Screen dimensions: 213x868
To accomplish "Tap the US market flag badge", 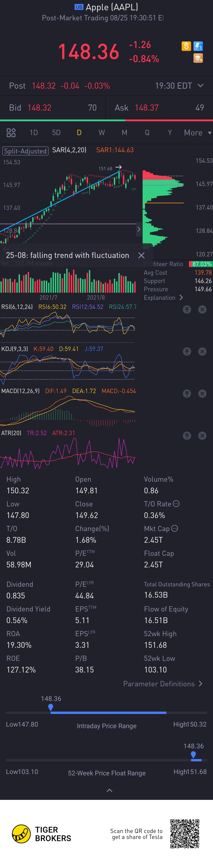I will [x=79, y=7].
